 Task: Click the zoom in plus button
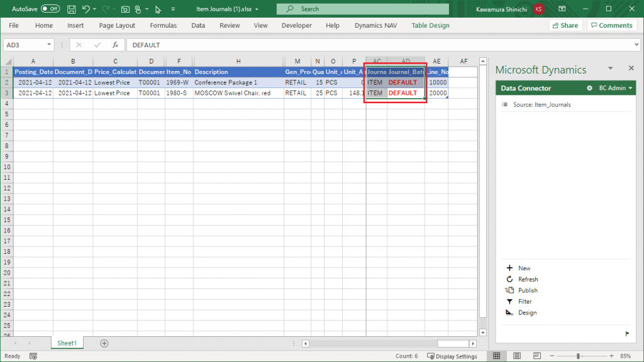(x=611, y=356)
